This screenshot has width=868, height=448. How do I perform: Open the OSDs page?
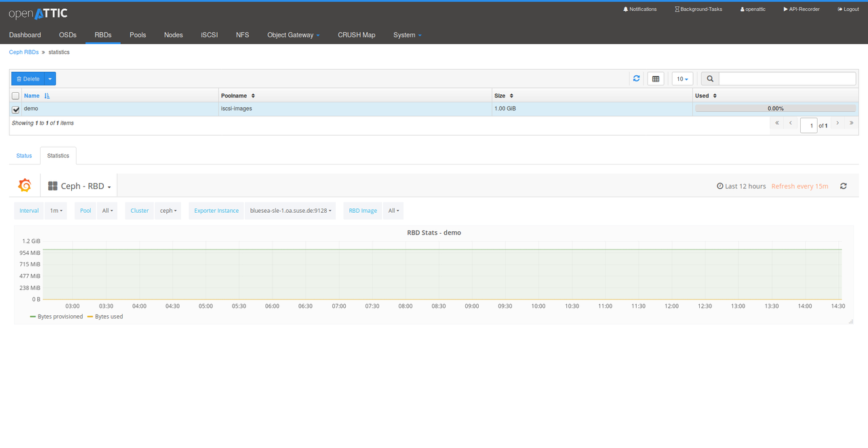coord(68,35)
